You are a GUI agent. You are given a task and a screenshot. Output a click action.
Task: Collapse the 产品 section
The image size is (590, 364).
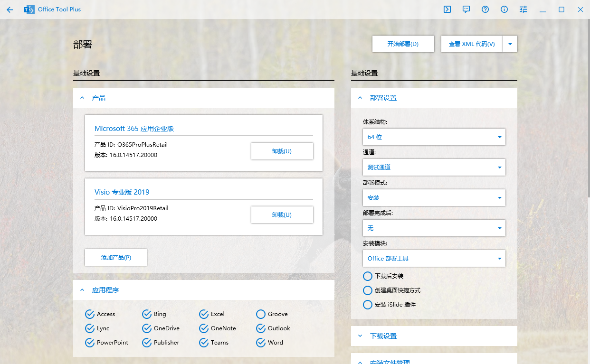pyautogui.click(x=204, y=98)
